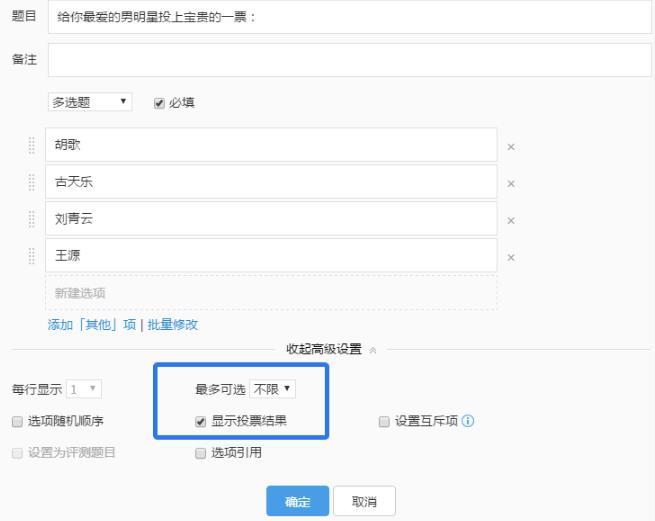Click the info icon next to 设置互斥项

point(467,421)
